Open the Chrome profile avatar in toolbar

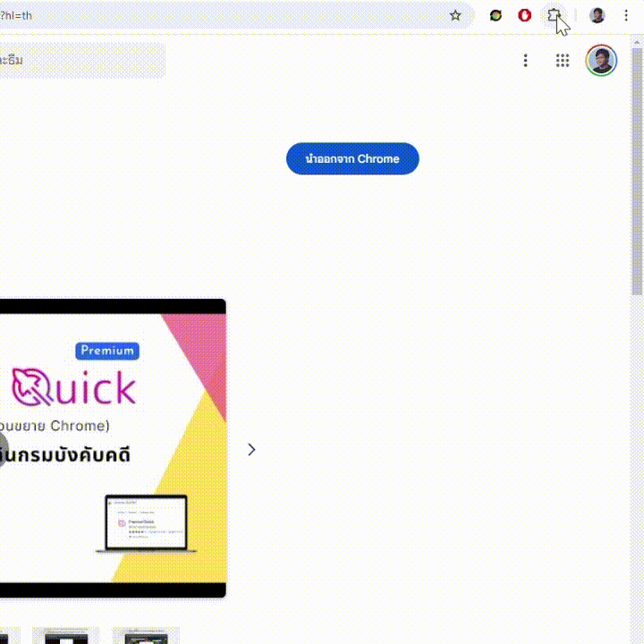[x=597, y=15]
